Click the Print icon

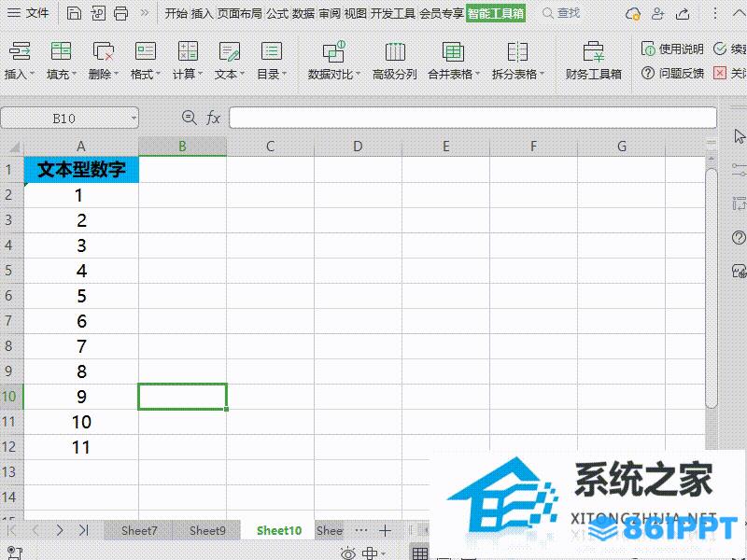coord(120,13)
